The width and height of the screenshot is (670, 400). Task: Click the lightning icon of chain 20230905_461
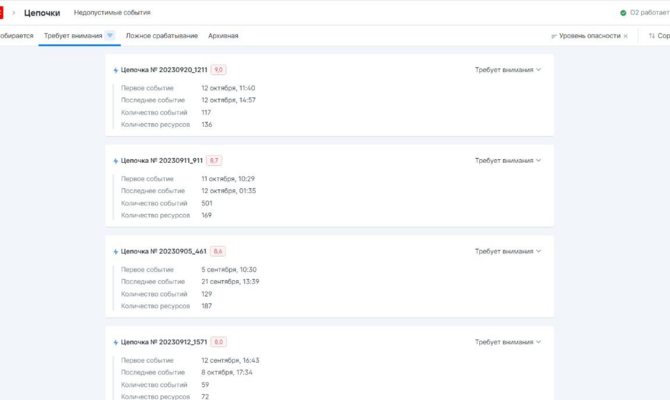116,252
